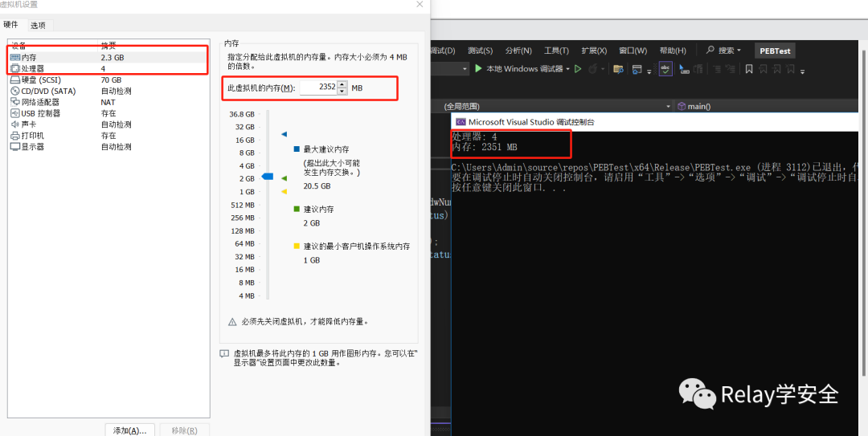Click the PEBTest solution name in the title bar

[x=775, y=51]
